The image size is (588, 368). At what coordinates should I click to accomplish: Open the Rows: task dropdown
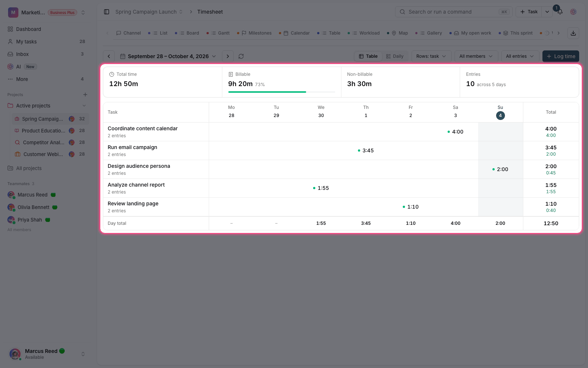(x=431, y=56)
